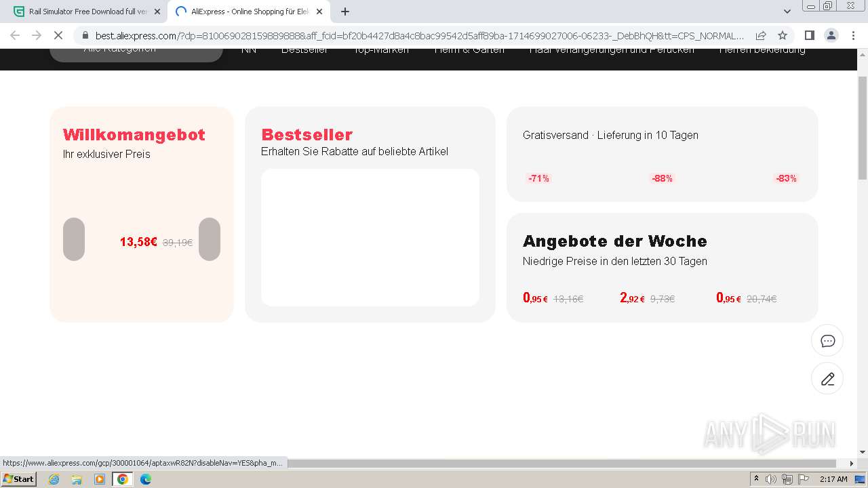The height and width of the screenshot is (488, 868).
Task: Click 'Erhalten Sie Rabatte auf beliebte Artikel' text
Action: 355,151
